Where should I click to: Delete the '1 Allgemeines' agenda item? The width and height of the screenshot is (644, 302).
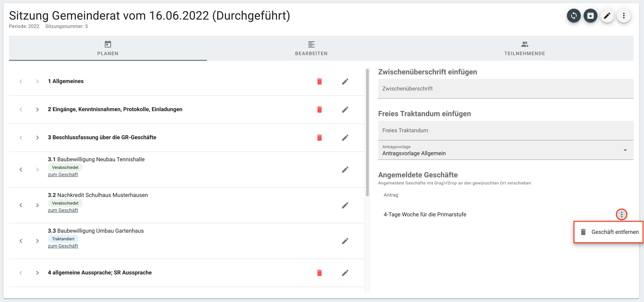pyautogui.click(x=319, y=81)
